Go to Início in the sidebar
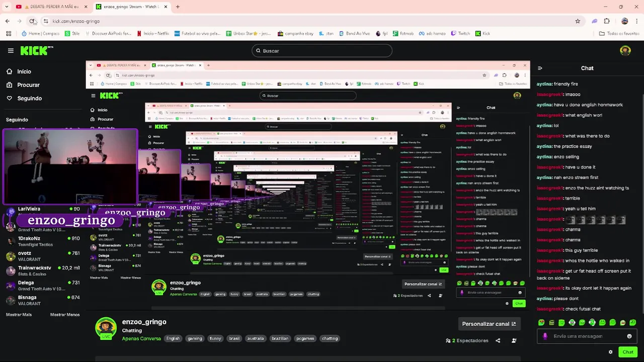 [x=19, y=71]
